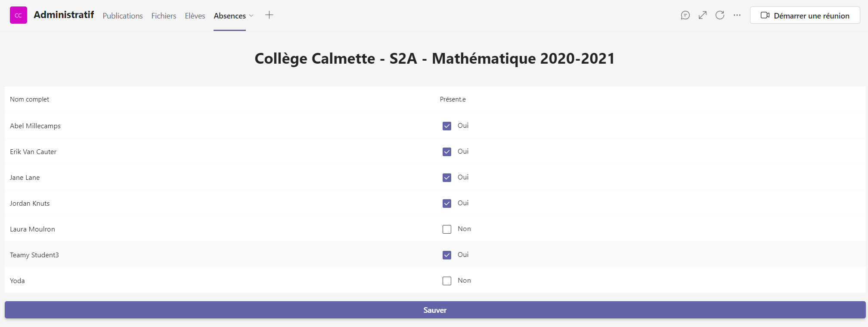Add a new tab with plus icon
The image size is (868, 327).
[269, 15]
